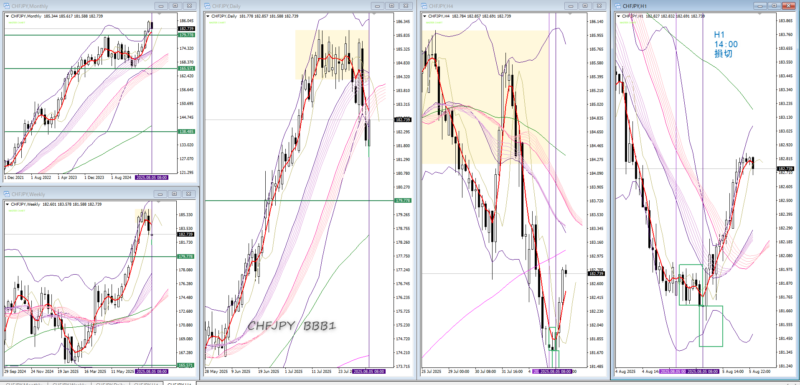Click the CHFJPY,Weekly window title icon
The image size is (800, 385).
[6, 194]
